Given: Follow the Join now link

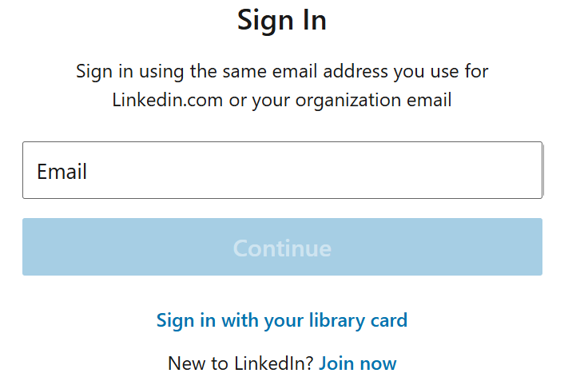Looking at the screenshot, I should (357, 363).
